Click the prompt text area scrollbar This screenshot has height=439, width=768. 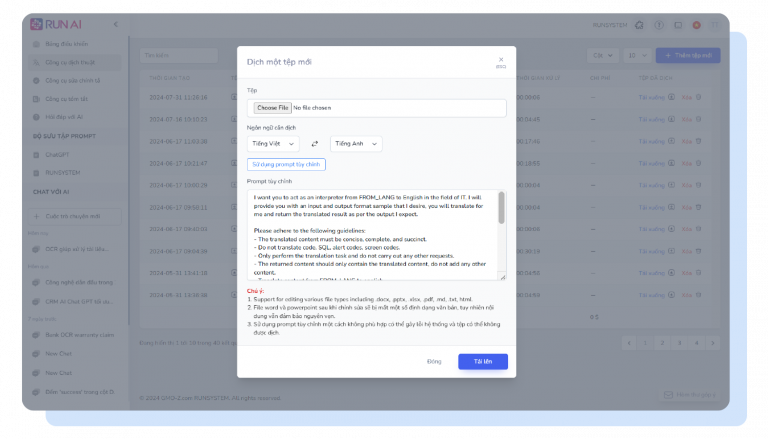point(502,208)
